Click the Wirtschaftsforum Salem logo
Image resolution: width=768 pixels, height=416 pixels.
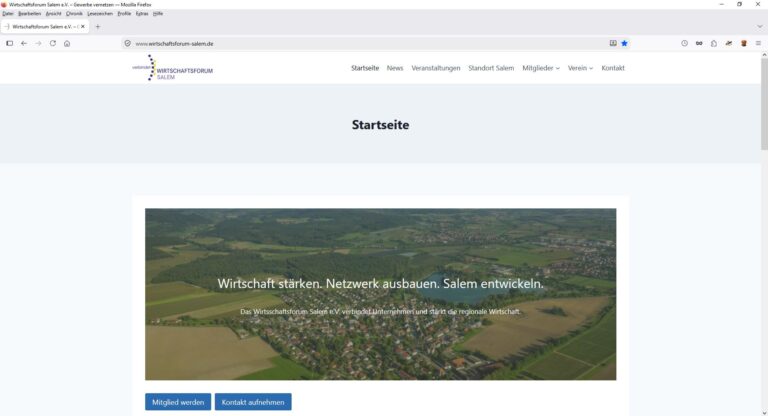pos(172,68)
